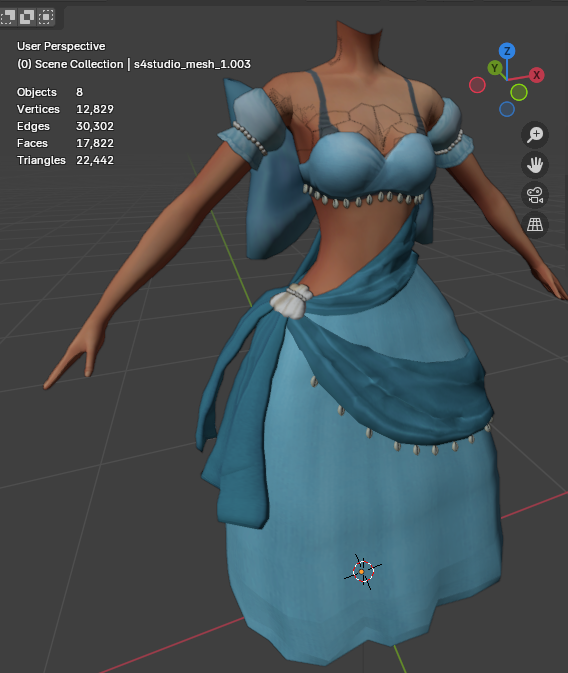568x673 pixels.
Task: Click the pan view hand icon
Action: pyautogui.click(x=535, y=165)
